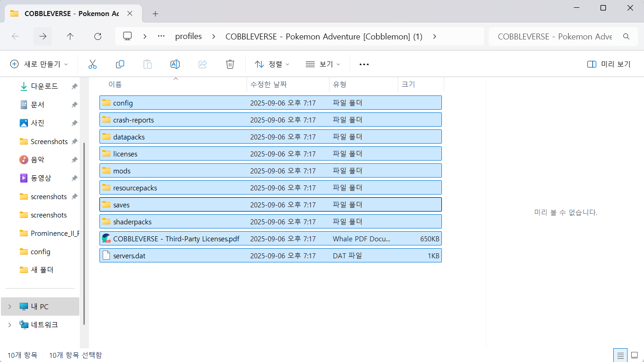Click the Cut scissors icon
Screen dimensions: 644x362
[93, 64]
